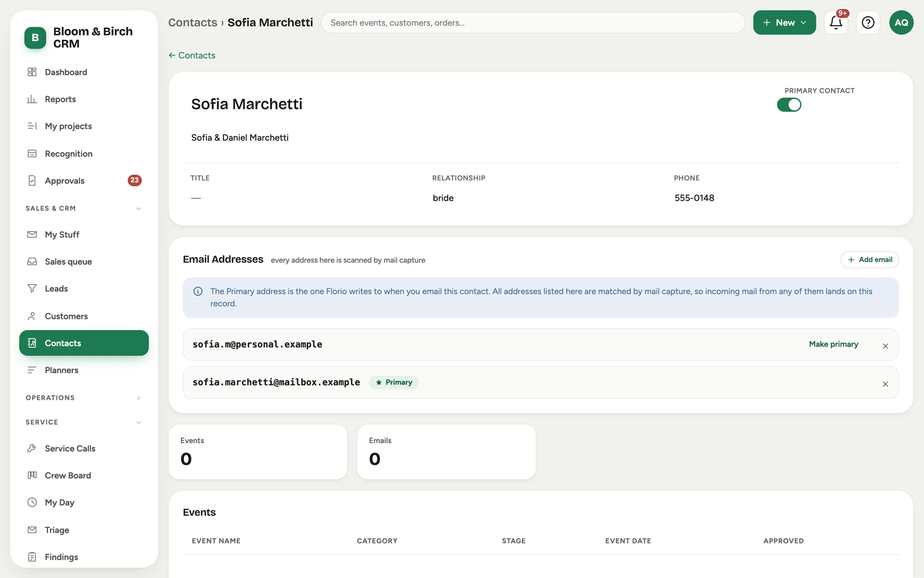The image size is (924, 578).
Task: Click the Add email button
Action: click(x=869, y=259)
